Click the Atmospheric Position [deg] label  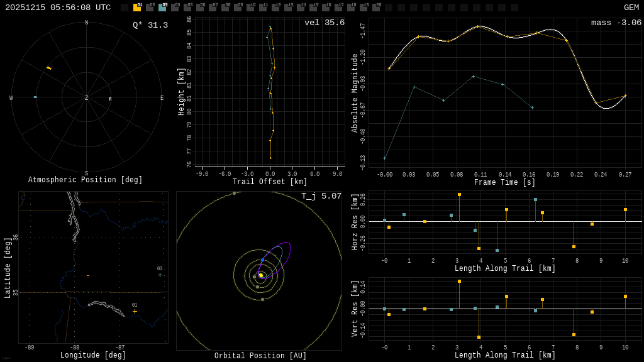[x=85, y=180]
